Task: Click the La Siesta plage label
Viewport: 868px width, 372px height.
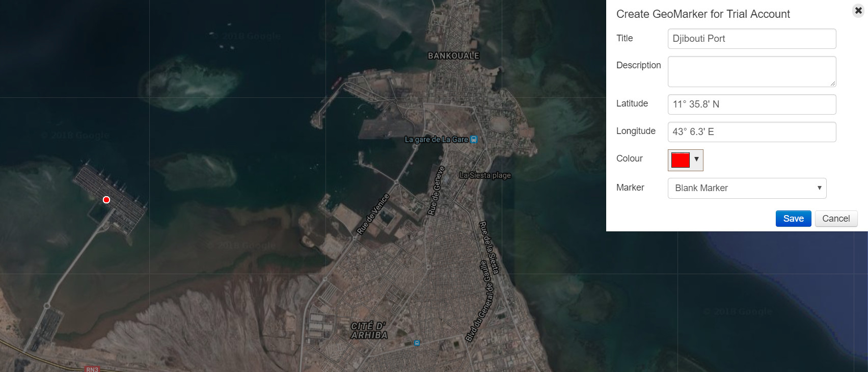Action: (485, 175)
